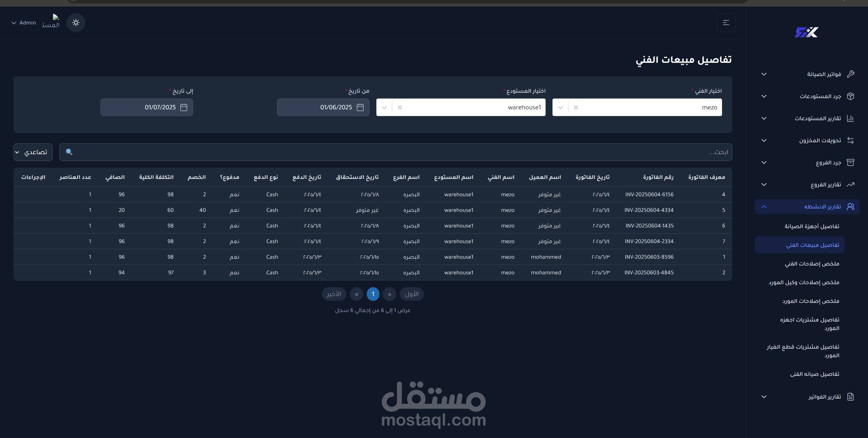Toggle the light/dark theme sun icon
The width and height of the screenshot is (868, 438).
pyautogui.click(x=76, y=22)
